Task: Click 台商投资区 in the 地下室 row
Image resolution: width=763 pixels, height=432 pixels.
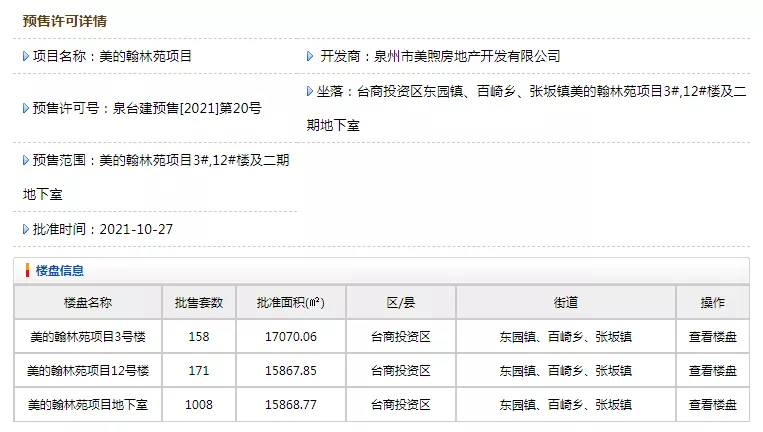Action: pyautogui.click(x=401, y=405)
